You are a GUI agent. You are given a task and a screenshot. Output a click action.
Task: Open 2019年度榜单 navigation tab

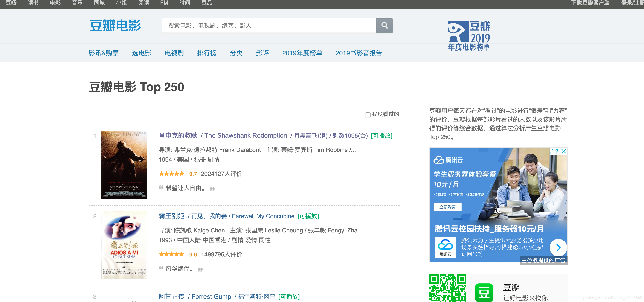click(x=302, y=53)
